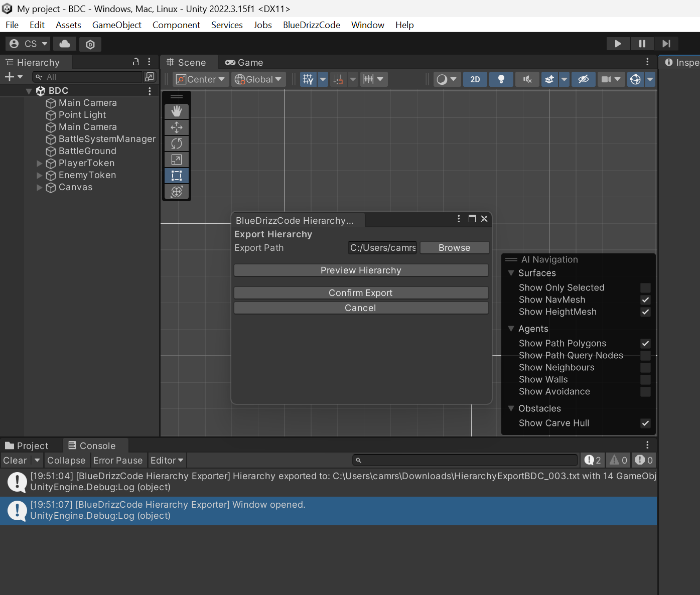The image size is (700, 595).
Task: Uncheck Show NavMesh checkbox
Action: pos(646,300)
